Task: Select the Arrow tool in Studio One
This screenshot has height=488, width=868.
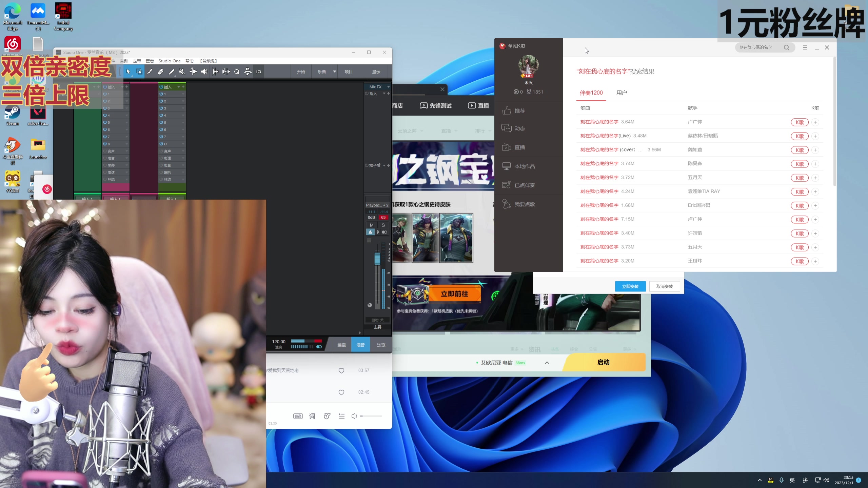Action: [128, 72]
